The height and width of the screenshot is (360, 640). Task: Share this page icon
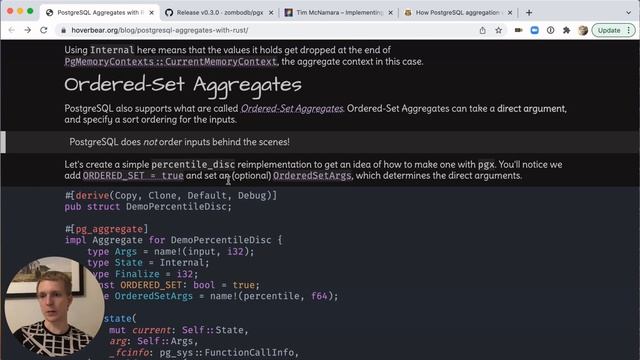482,30
